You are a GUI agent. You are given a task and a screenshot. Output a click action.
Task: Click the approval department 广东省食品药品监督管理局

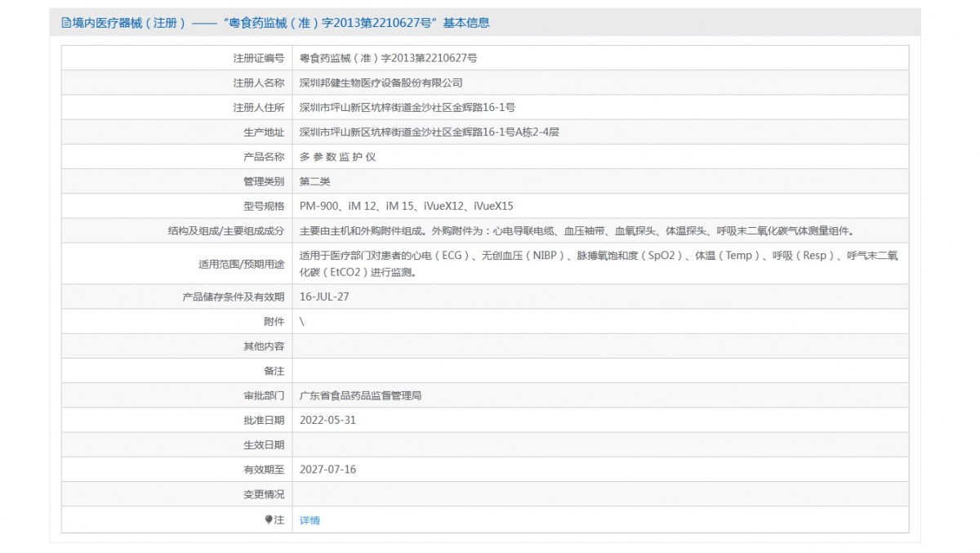[360, 395]
